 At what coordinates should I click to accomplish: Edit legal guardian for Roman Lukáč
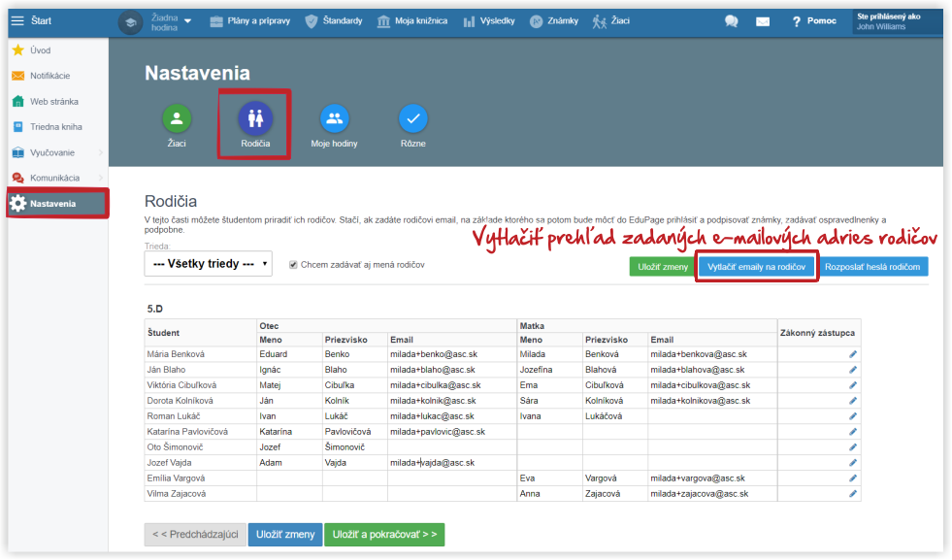852,416
